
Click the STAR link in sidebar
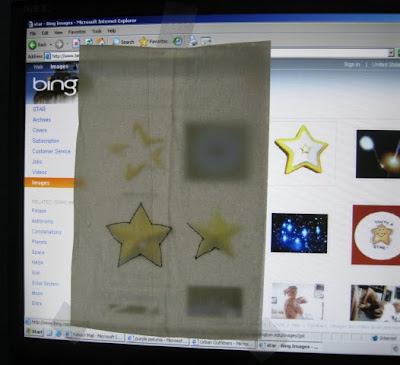click(x=39, y=109)
